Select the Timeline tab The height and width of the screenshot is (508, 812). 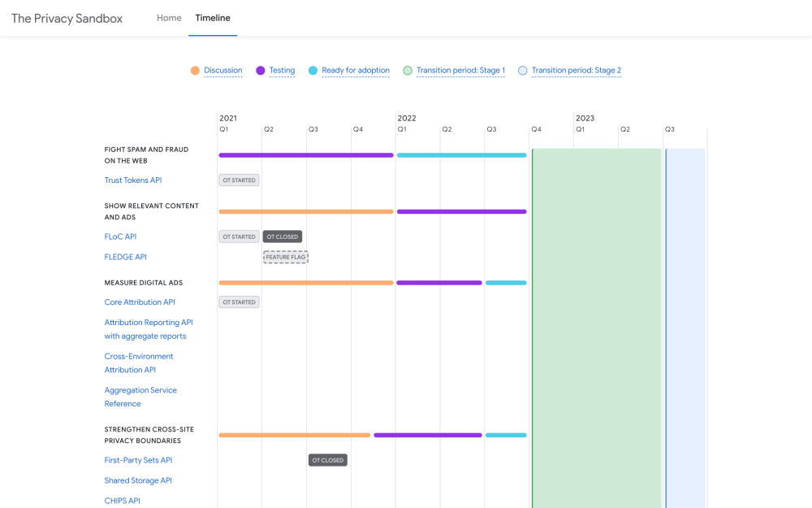coord(213,18)
